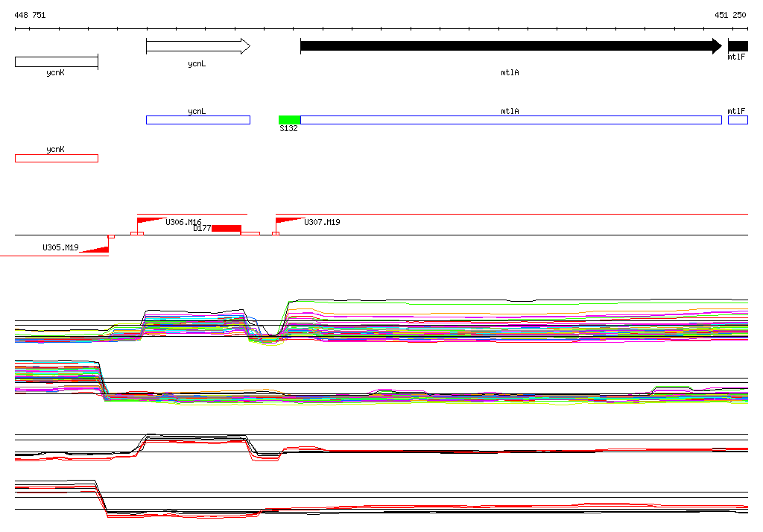Click the end coordinate 451 250
The height and width of the screenshot is (532, 763).
click(730, 15)
